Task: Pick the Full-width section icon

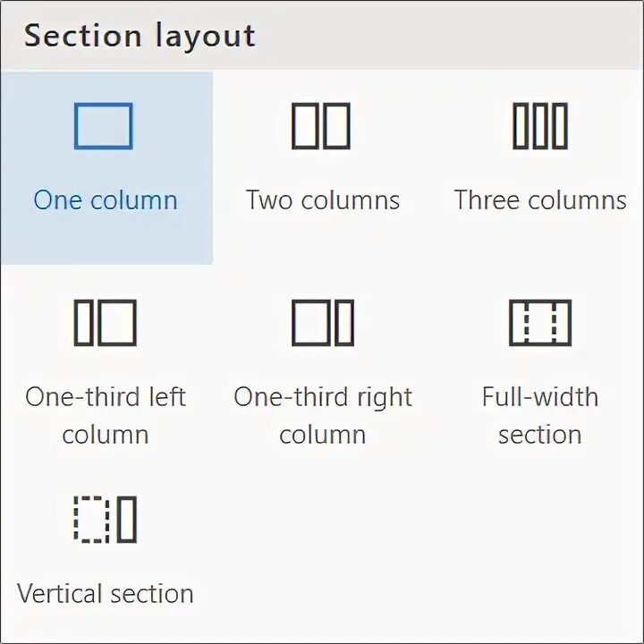Action: point(539,323)
